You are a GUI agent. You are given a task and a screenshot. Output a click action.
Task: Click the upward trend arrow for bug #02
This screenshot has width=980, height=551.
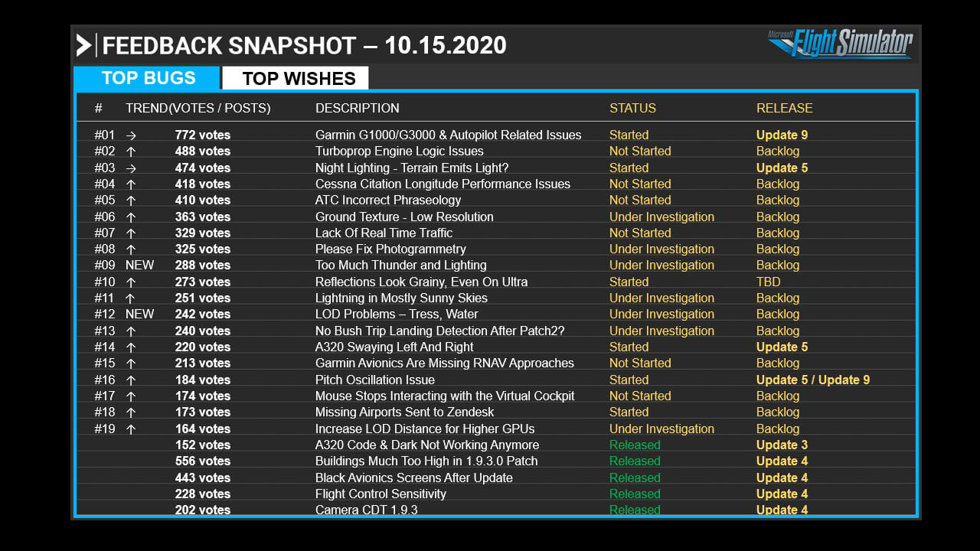click(131, 152)
